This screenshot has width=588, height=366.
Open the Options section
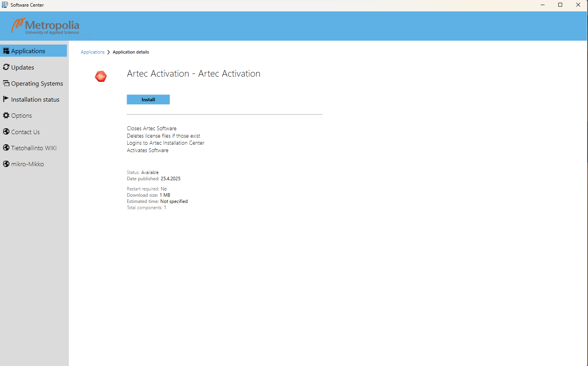(x=34, y=116)
